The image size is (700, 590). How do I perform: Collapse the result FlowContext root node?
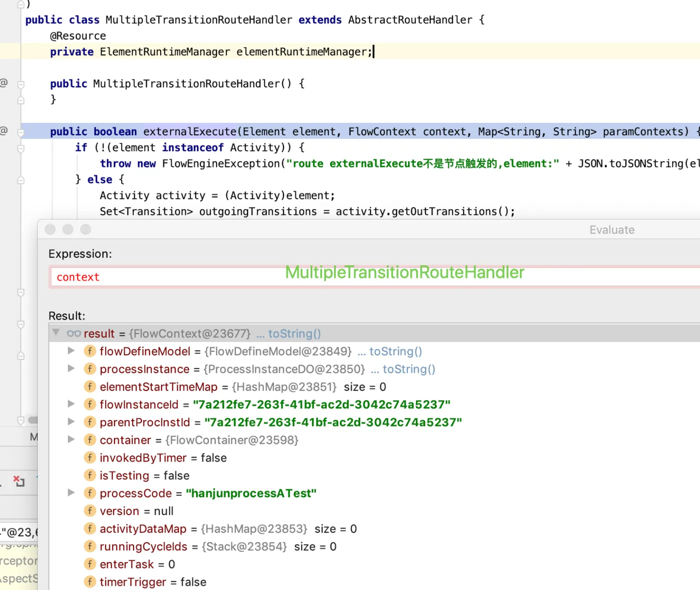[x=56, y=332]
